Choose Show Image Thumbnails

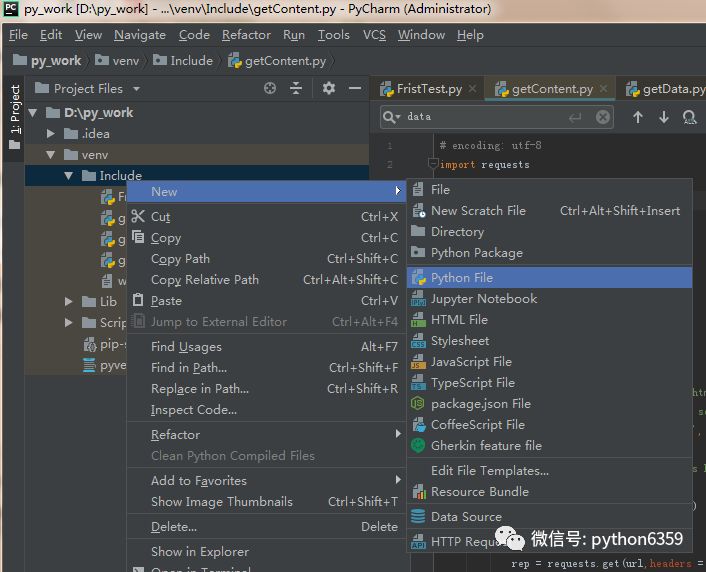click(267, 501)
